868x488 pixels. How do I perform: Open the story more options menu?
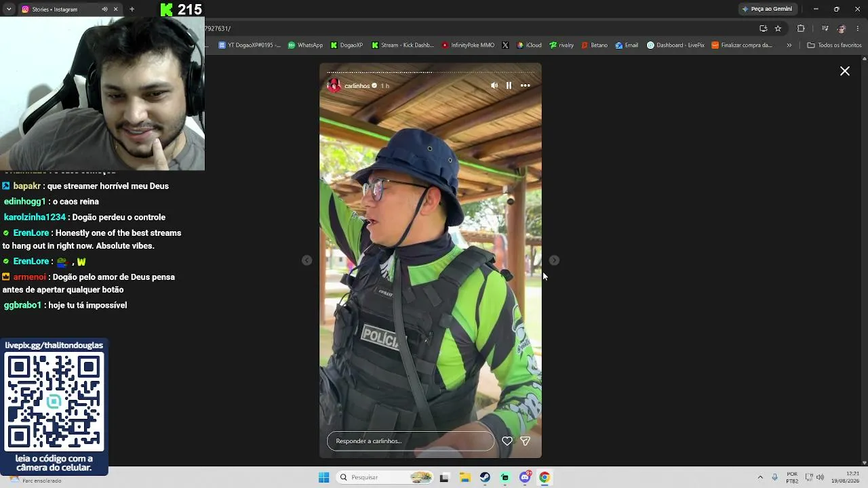[x=525, y=85]
